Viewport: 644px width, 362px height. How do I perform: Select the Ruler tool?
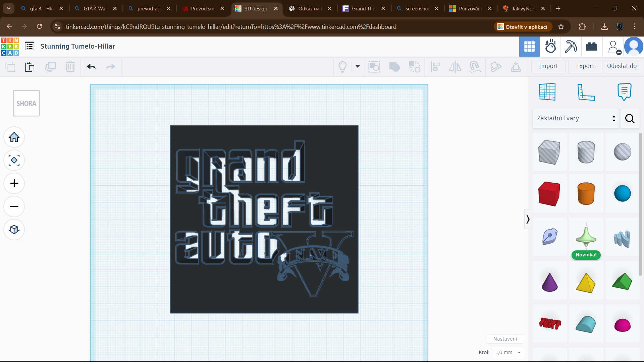[586, 92]
